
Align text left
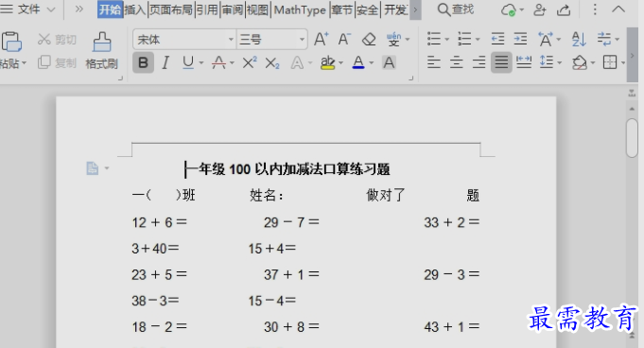(434, 62)
